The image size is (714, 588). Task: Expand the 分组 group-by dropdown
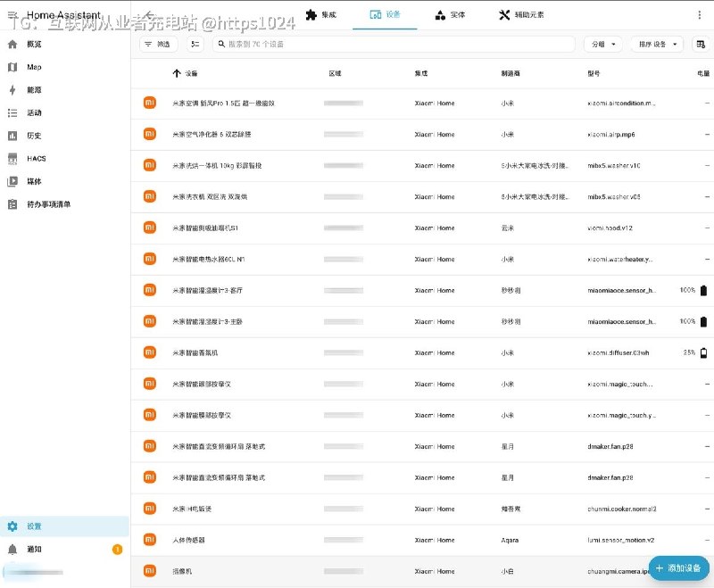(603, 44)
